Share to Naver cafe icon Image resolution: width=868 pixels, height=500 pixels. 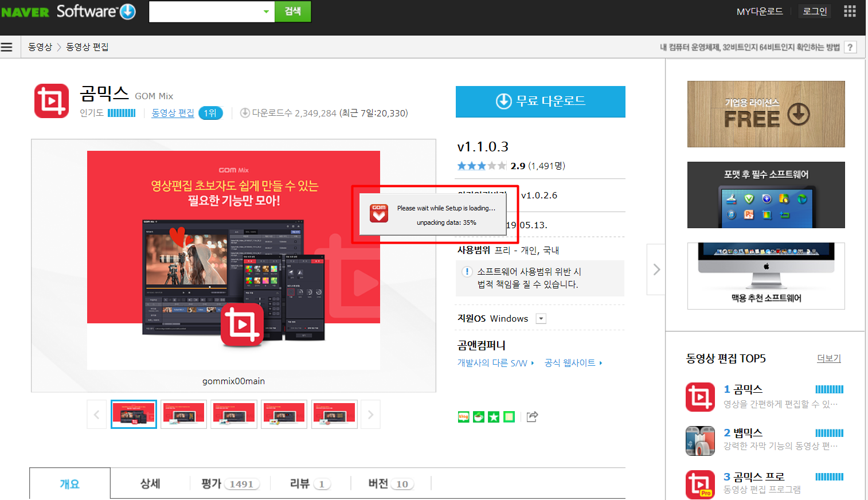479,417
